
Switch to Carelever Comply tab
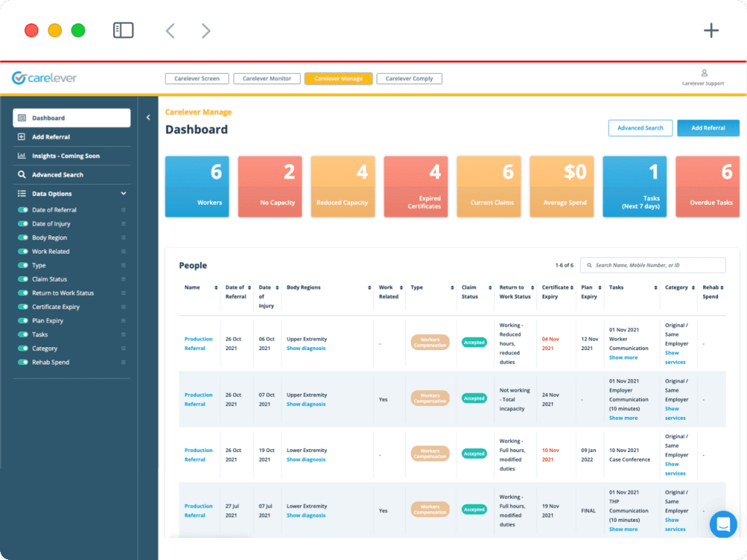[x=409, y=79]
